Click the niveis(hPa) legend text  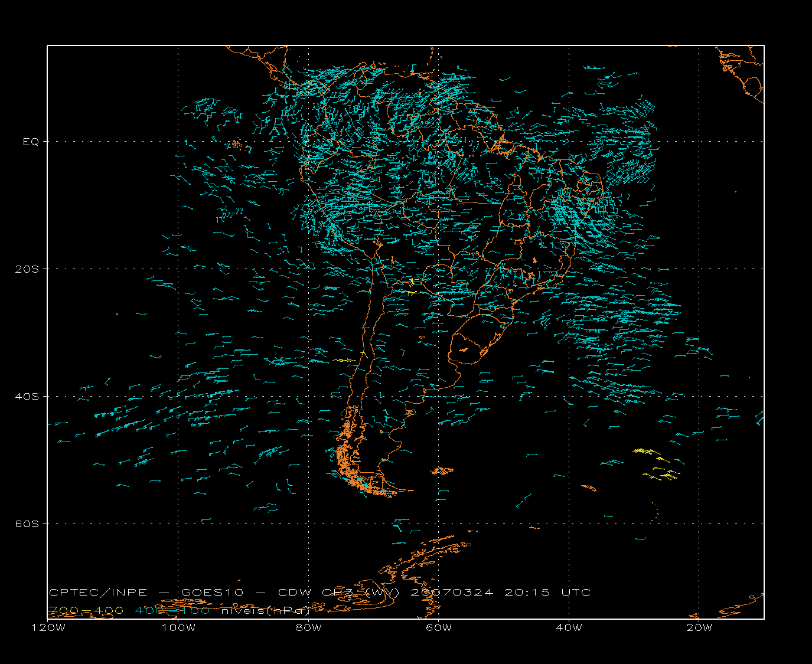pos(266,611)
